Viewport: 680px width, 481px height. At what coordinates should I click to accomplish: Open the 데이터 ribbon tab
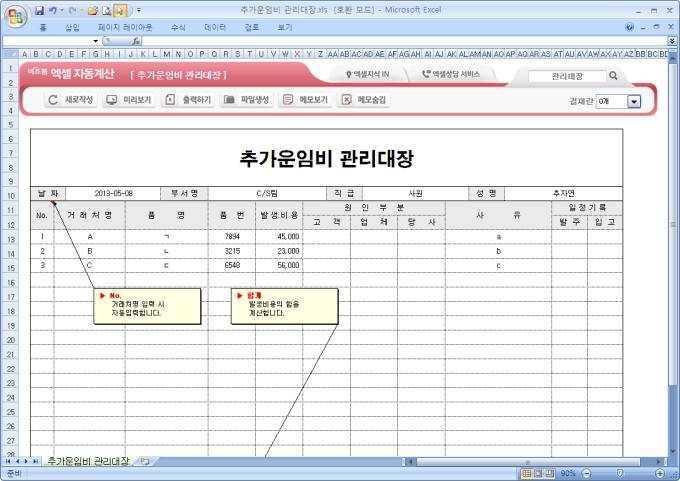click(215, 27)
